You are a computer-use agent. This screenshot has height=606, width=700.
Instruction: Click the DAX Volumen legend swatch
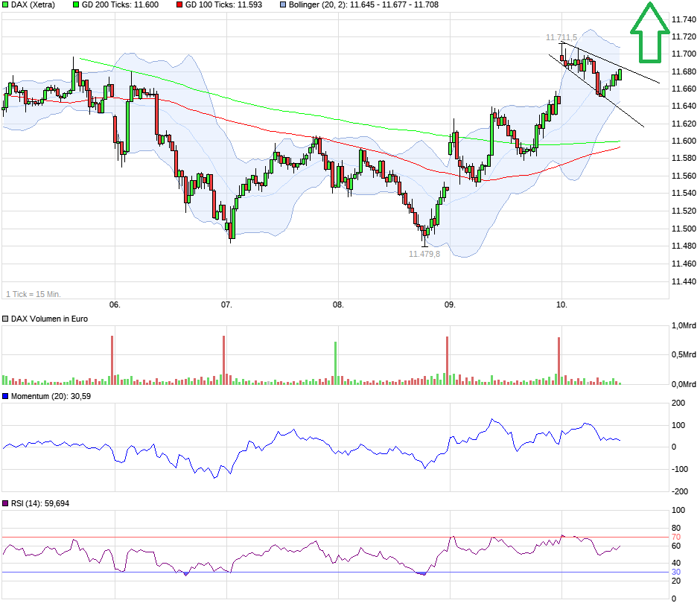(x=5, y=319)
